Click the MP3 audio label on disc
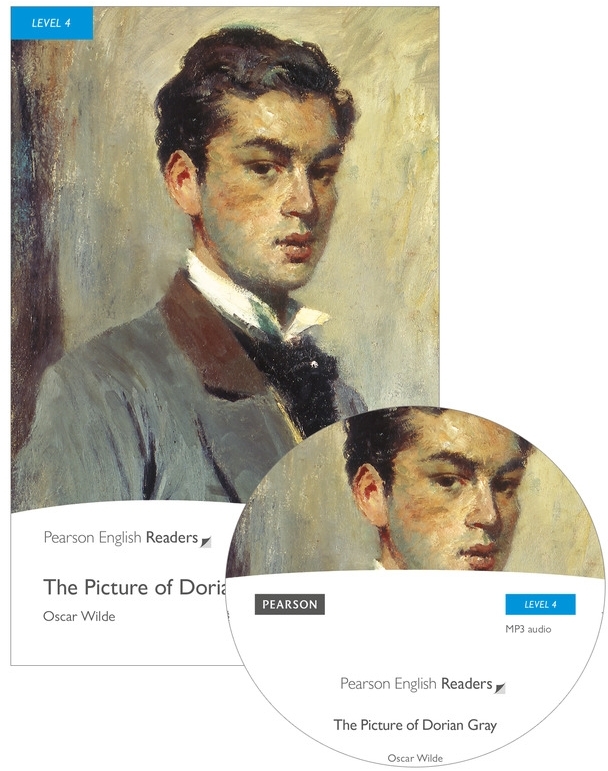Screen dimensions: 608x771 528,629
